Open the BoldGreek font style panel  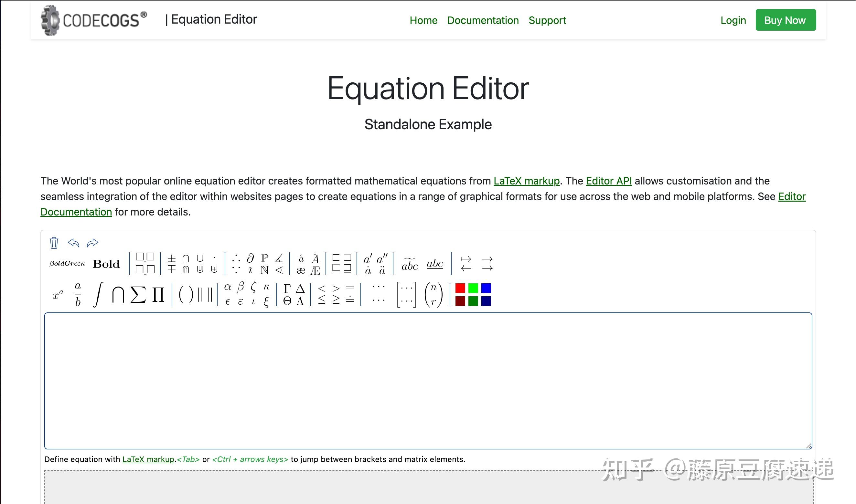(x=67, y=264)
